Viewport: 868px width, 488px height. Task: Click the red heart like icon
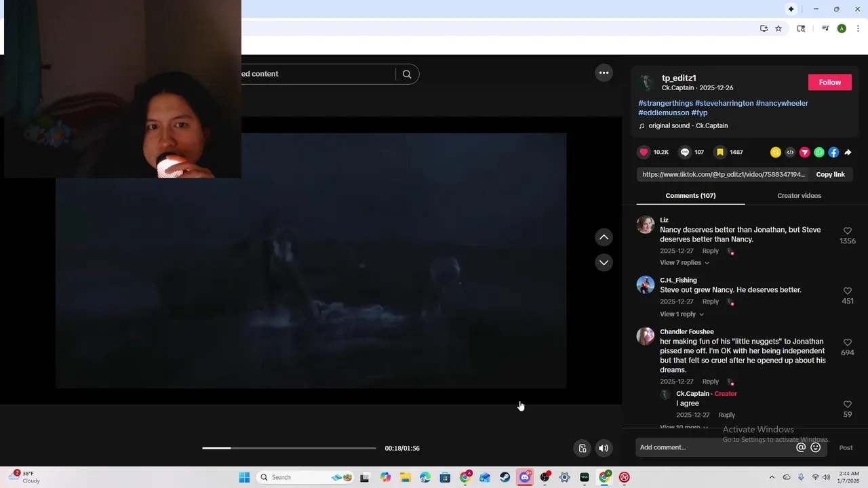[644, 152]
